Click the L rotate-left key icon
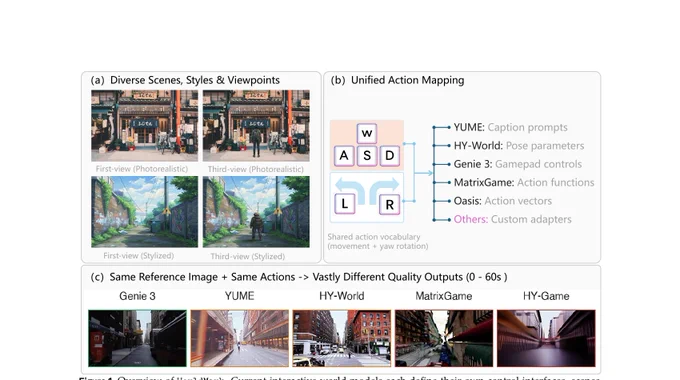 tap(345, 203)
